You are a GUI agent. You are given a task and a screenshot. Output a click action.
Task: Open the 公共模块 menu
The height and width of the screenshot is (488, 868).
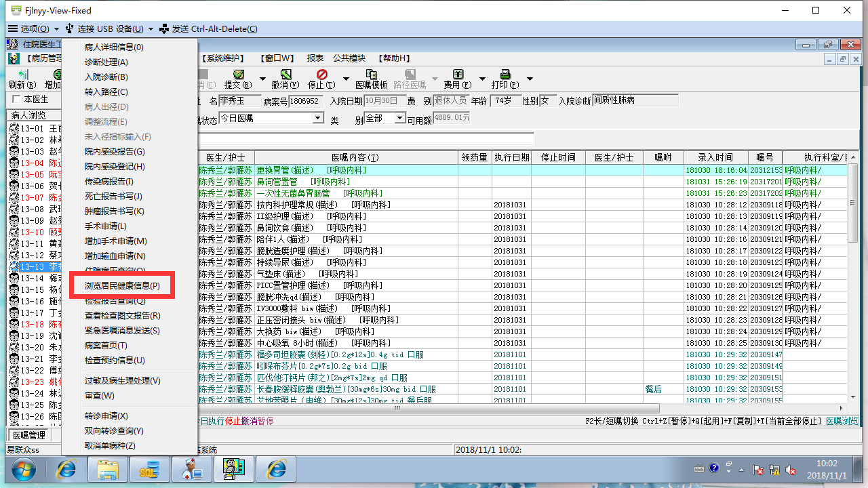[x=349, y=58]
